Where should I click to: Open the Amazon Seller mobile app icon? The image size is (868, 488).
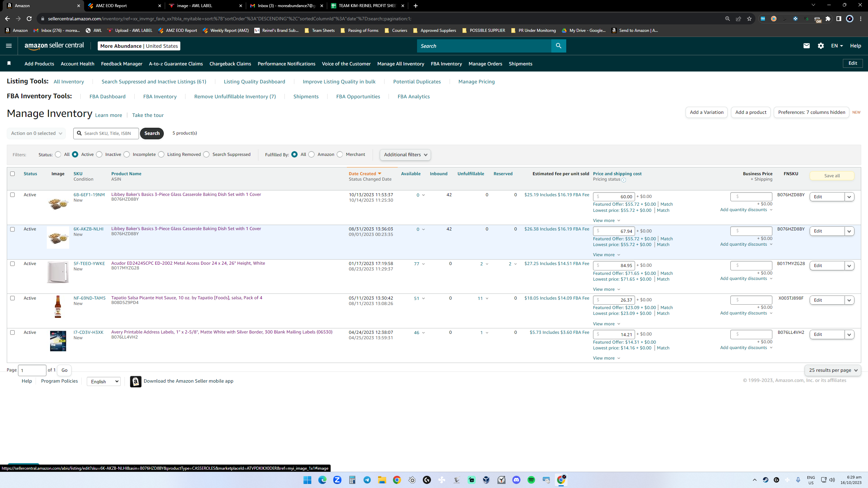[136, 381]
